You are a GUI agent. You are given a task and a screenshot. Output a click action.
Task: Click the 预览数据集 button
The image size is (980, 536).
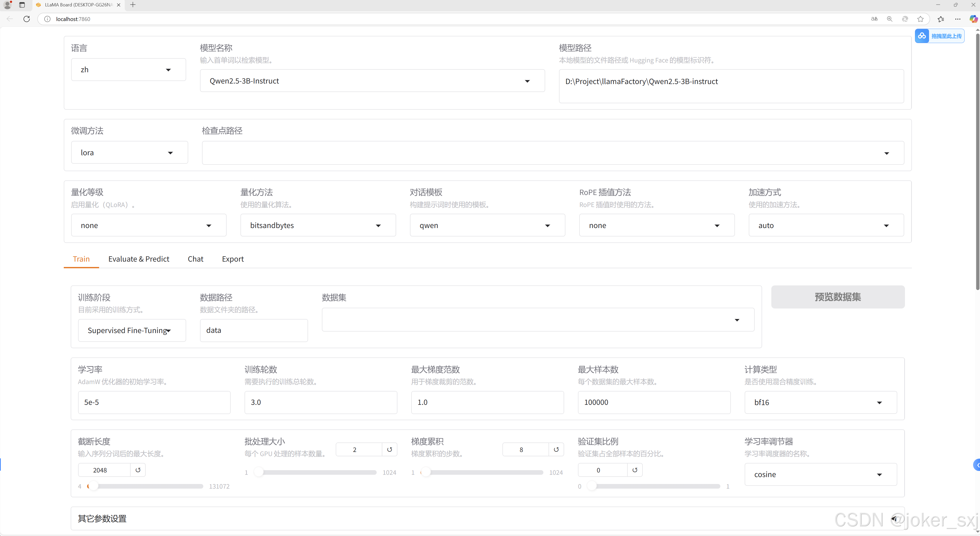(837, 297)
